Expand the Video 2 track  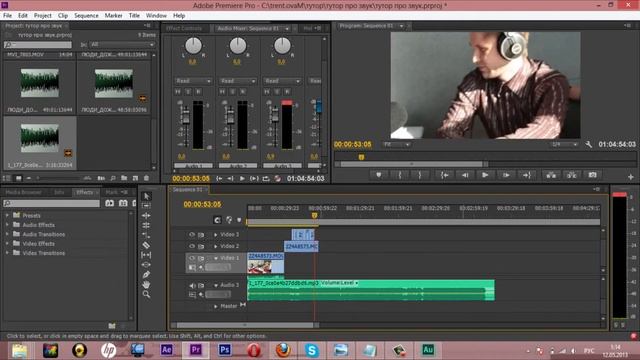coord(216,246)
